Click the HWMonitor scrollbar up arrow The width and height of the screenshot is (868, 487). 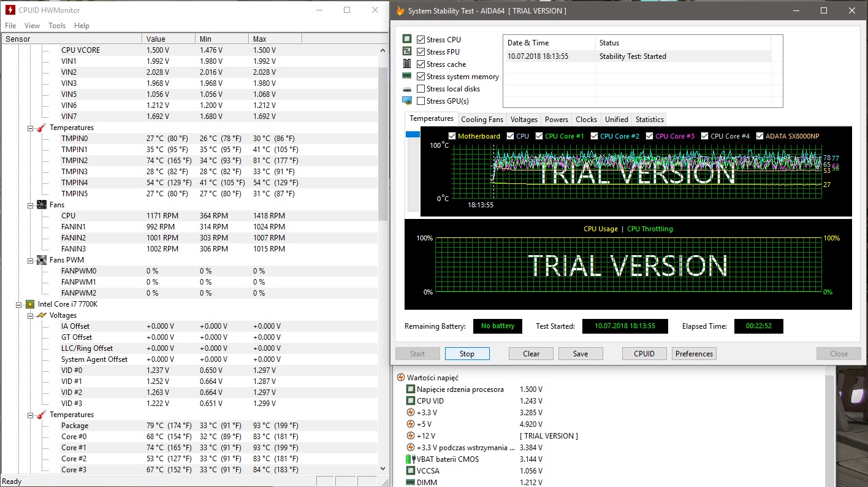384,49
